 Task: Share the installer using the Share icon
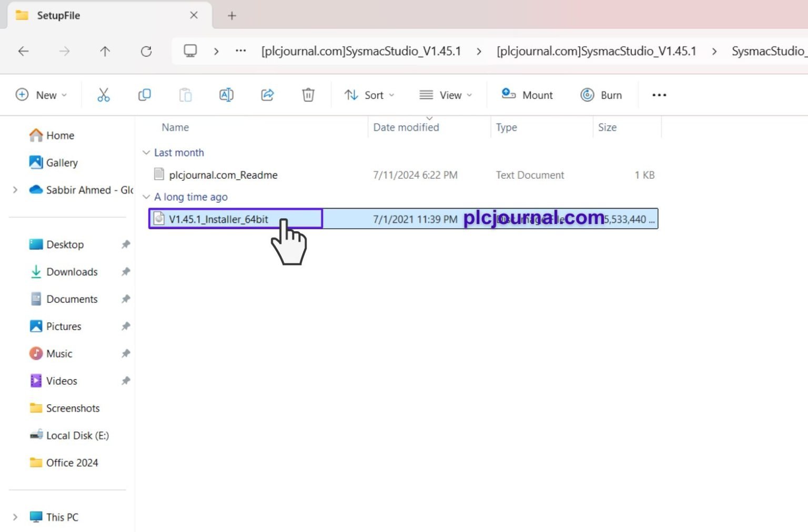pos(267,95)
